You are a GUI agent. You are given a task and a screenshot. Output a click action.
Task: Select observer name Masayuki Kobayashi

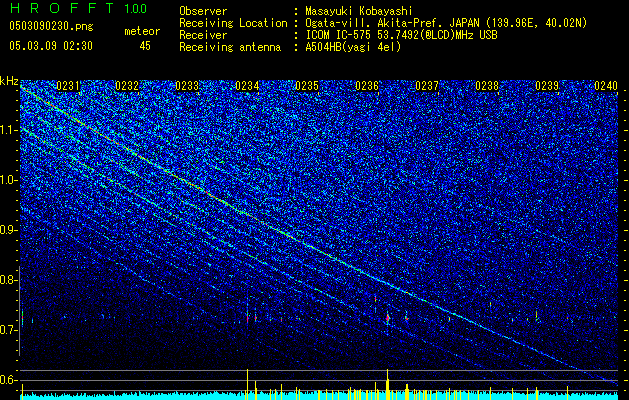tap(359, 11)
